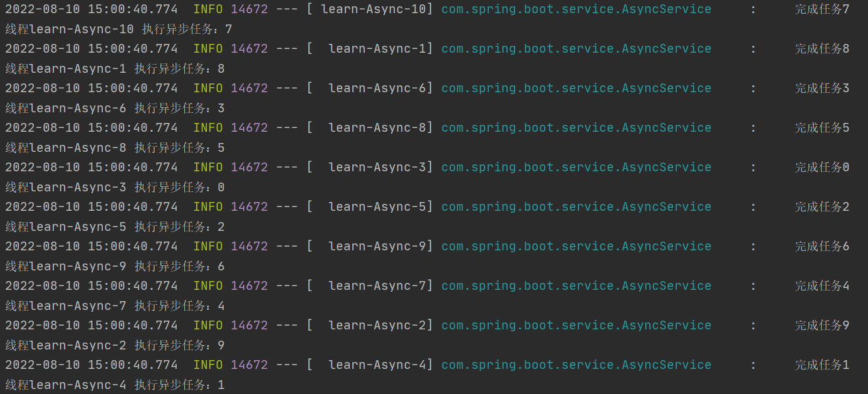Image resolution: width=868 pixels, height=394 pixels.
Task: Click the bracketed thread name learn-Async-5
Action: (377, 207)
